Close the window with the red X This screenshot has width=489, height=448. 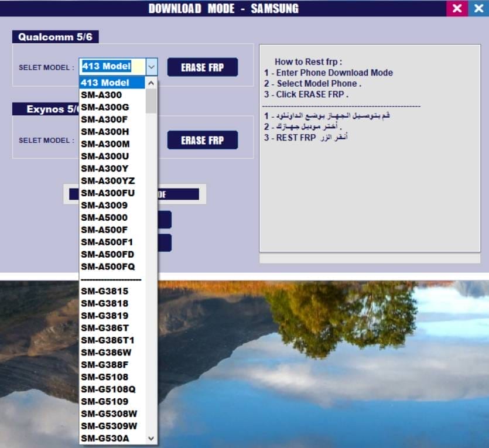(457, 8)
